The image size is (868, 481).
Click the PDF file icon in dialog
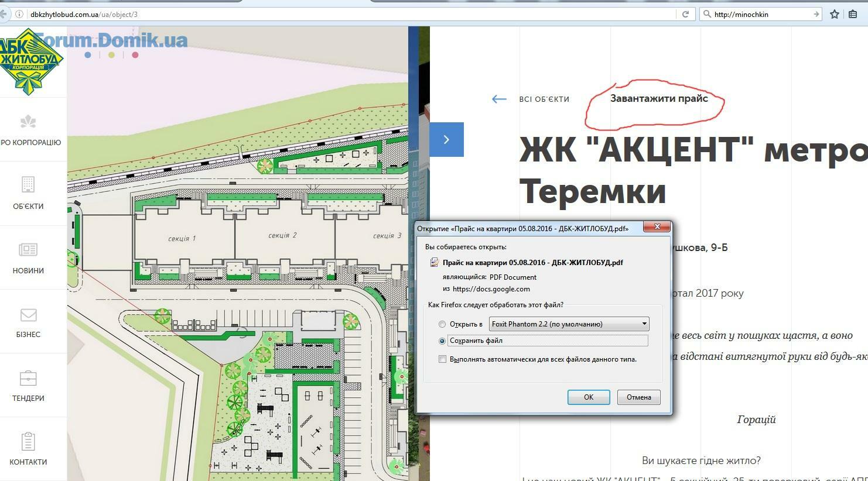tap(434, 262)
